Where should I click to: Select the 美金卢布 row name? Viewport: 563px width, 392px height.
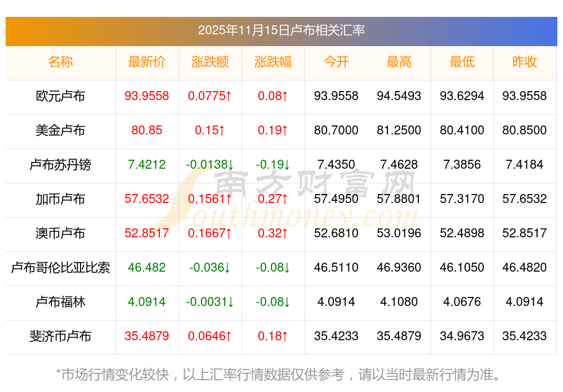point(60,130)
